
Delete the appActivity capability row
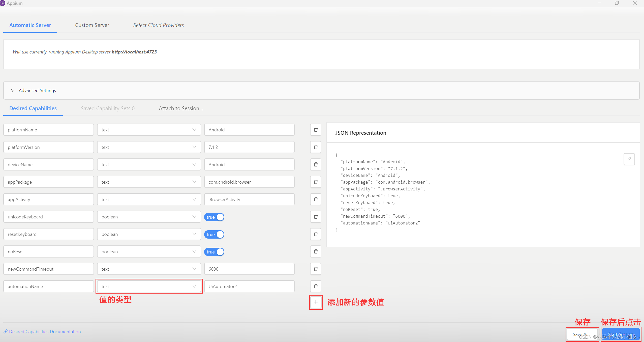(316, 199)
